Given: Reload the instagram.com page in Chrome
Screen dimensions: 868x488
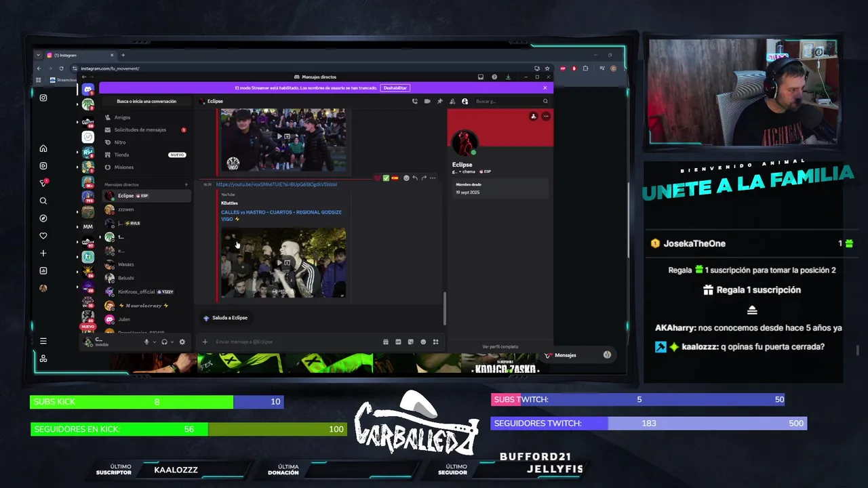Looking at the screenshot, I should 61,68.
